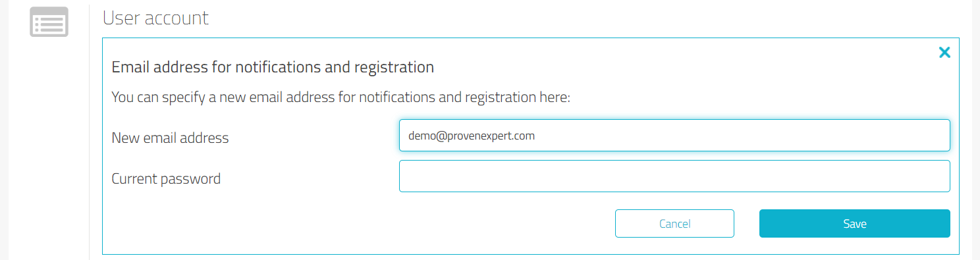Save the new email address

[855, 224]
